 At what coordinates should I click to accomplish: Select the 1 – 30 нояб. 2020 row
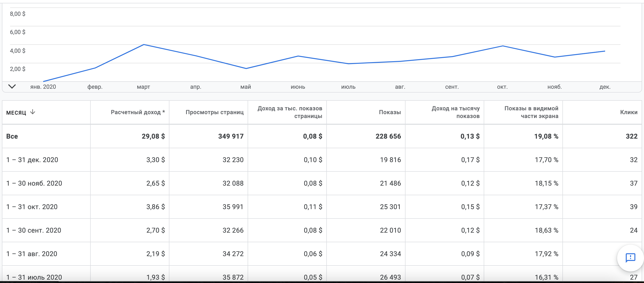pyautogui.click(x=34, y=183)
